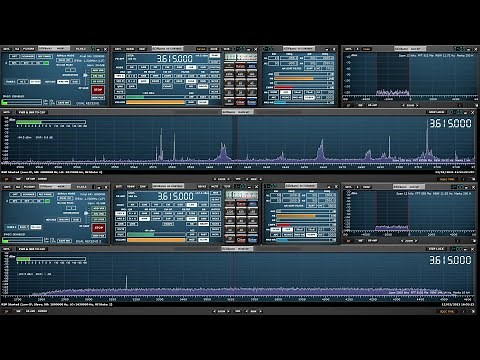The height and width of the screenshot is (360, 480).
Task: Select USB mode in the top RX Control
Action: pyautogui.click(x=203, y=67)
